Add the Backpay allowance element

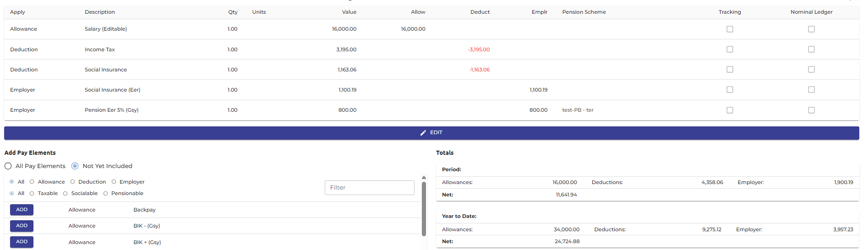pos(22,210)
